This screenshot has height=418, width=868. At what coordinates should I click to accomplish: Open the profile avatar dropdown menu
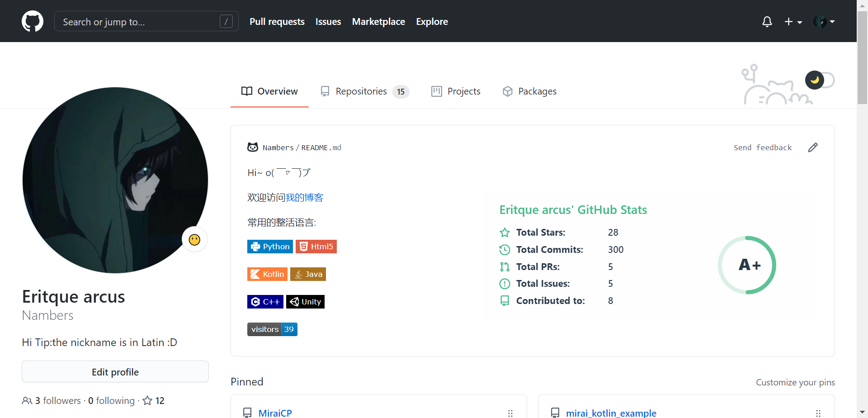pos(824,21)
